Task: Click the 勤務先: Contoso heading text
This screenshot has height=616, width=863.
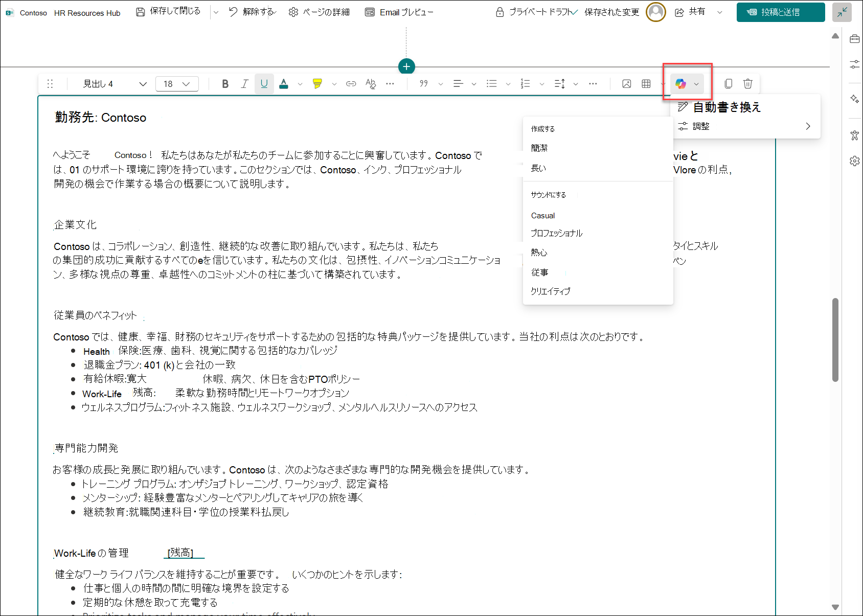Action: click(x=101, y=118)
